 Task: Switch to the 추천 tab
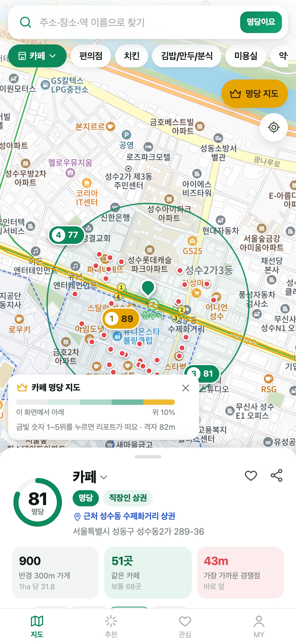(x=111, y=626)
